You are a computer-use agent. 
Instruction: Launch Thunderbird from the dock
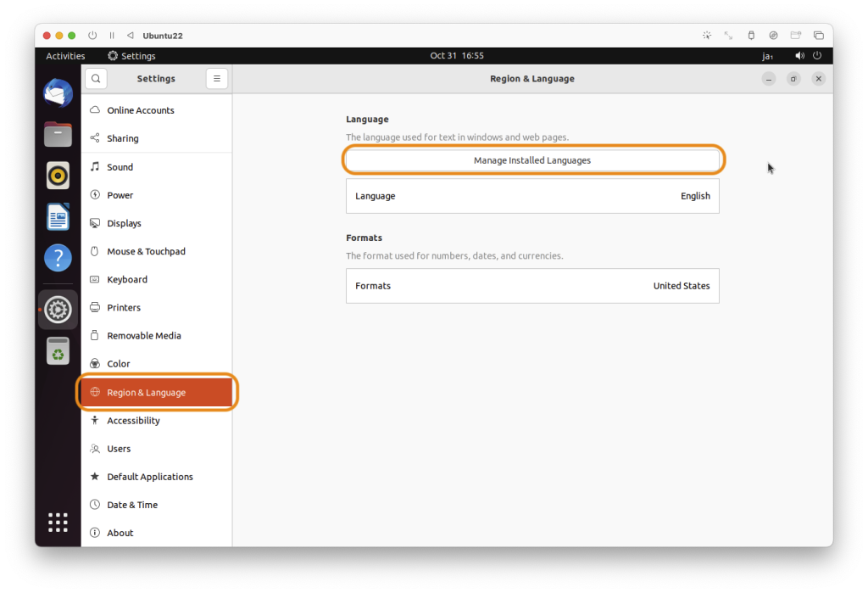tap(58, 93)
